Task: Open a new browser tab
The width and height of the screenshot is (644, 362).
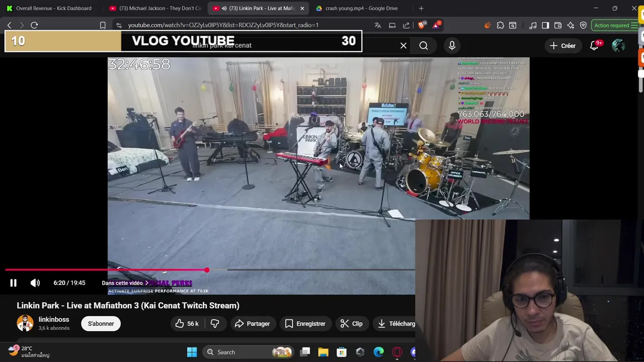Action: pos(421,8)
